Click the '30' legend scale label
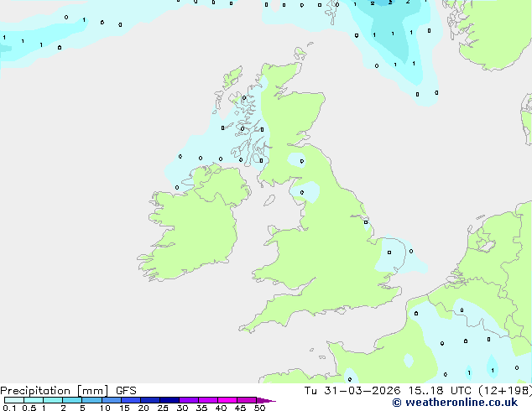 coord(182,408)
